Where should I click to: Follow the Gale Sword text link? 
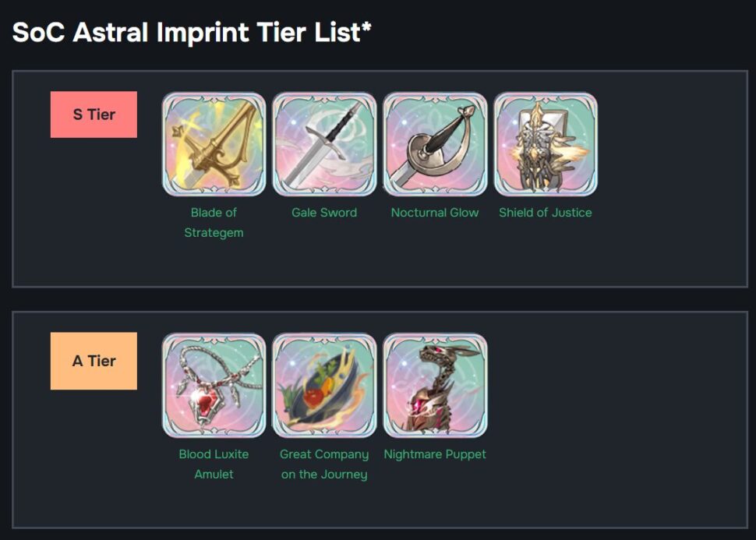[324, 213]
